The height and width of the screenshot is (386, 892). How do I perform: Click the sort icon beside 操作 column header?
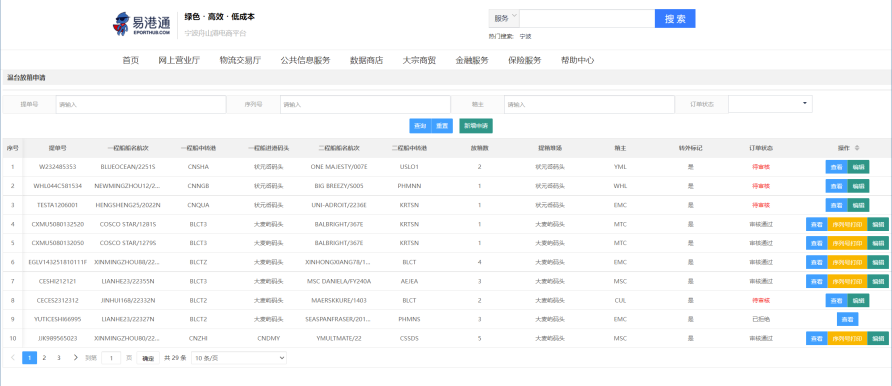point(857,148)
